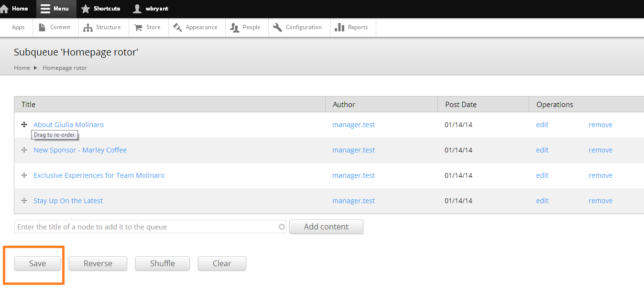The width and height of the screenshot is (644, 304).
Task: Open Stay Up On the Latest link
Action: click(68, 201)
